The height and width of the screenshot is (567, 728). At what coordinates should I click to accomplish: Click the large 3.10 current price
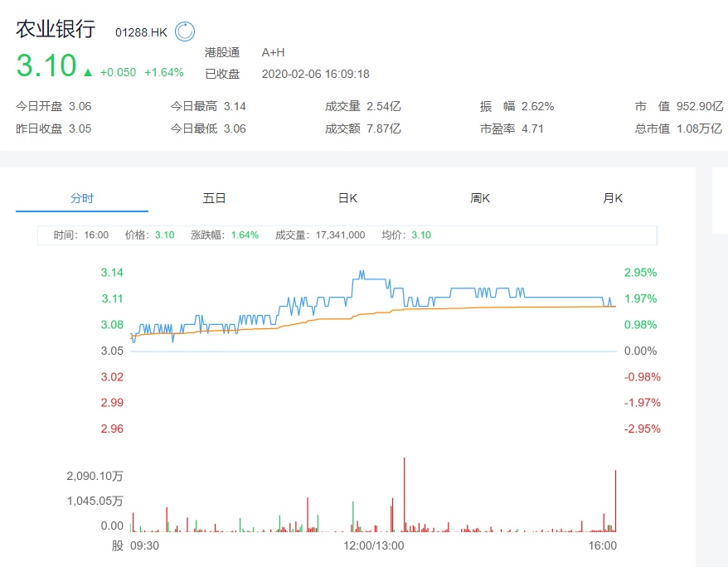point(46,66)
